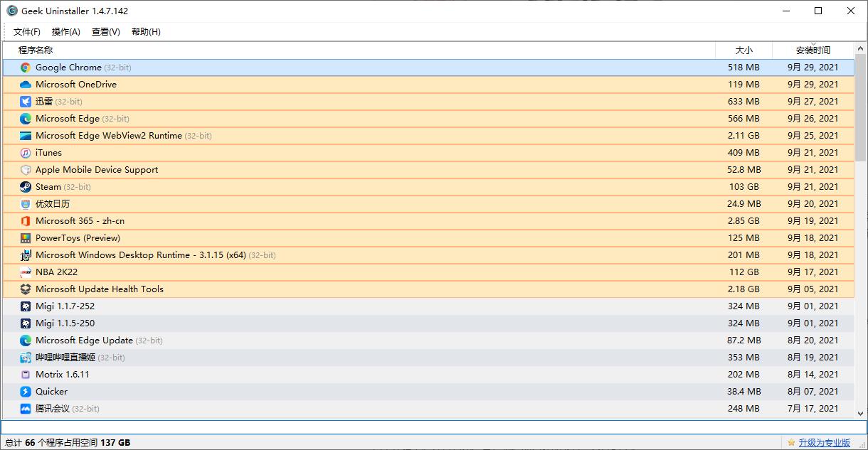Click the Edge WebView2 Runtime icon

coord(26,136)
